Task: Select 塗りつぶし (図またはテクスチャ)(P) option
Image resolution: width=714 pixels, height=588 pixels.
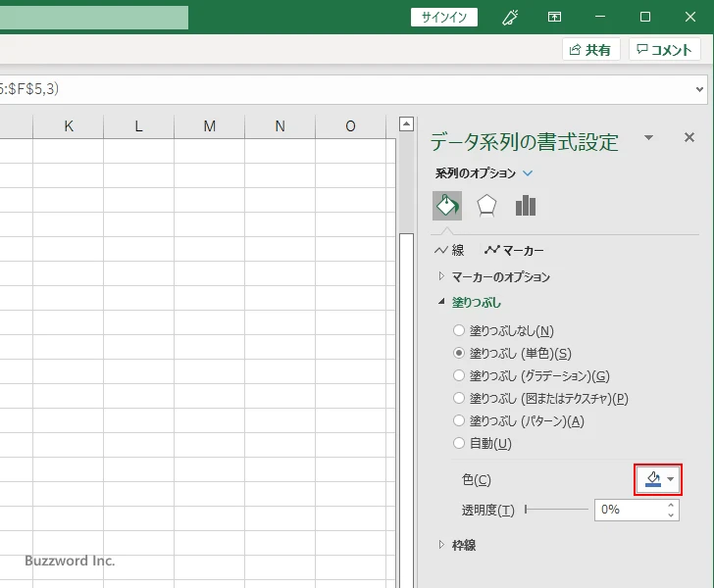Action: tap(459, 398)
